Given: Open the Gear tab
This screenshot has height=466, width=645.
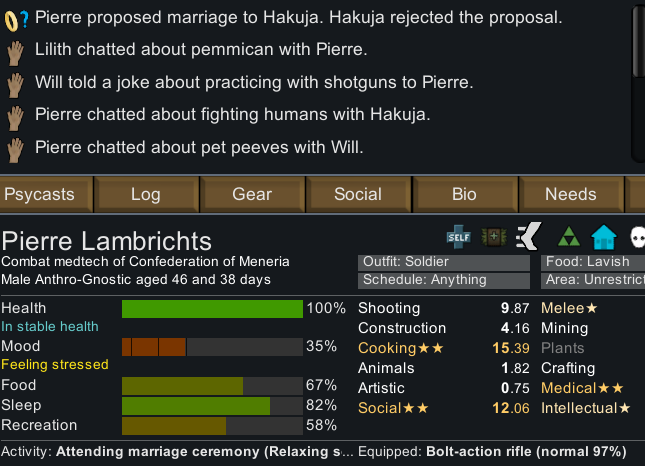Looking at the screenshot, I should [252, 194].
